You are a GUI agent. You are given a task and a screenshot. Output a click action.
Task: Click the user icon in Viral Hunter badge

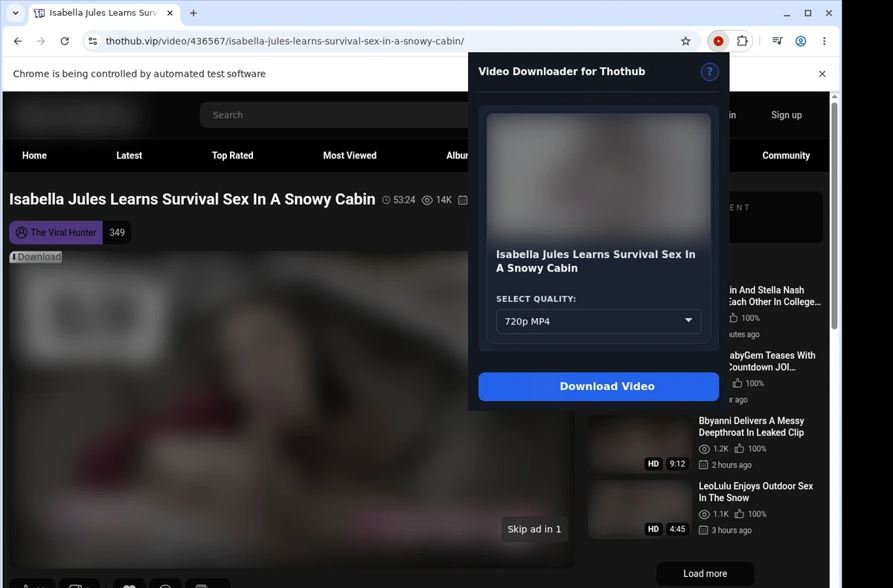tap(22, 232)
